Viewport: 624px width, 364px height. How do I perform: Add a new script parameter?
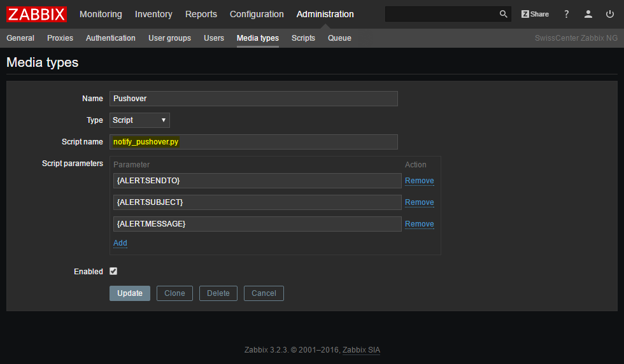point(120,243)
